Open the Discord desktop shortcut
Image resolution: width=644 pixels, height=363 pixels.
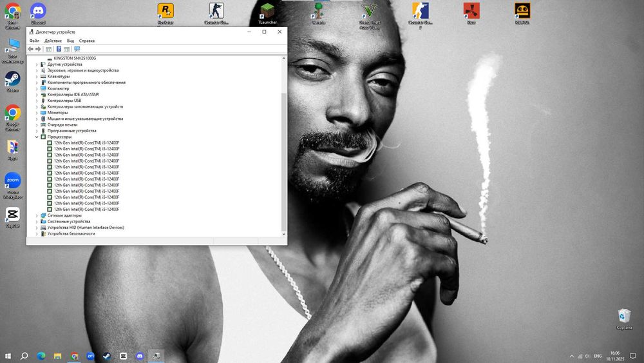(x=38, y=14)
